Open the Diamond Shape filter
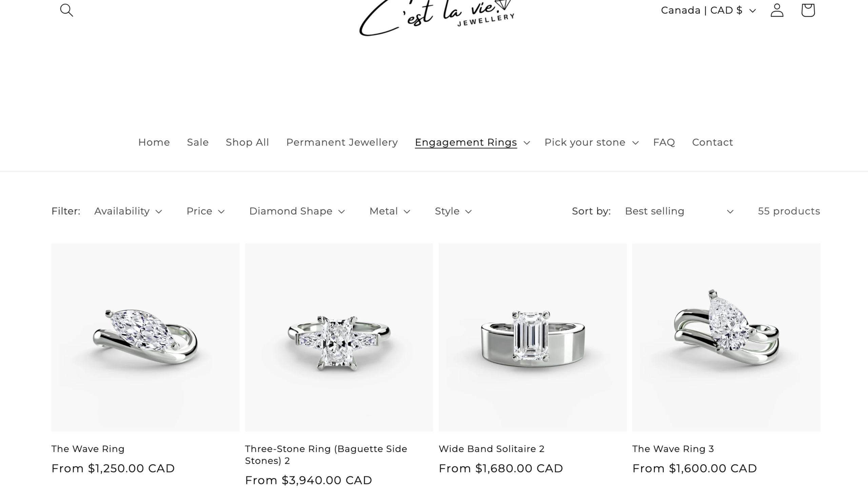This screenshot has height=488, width=868. pos(297,211)
